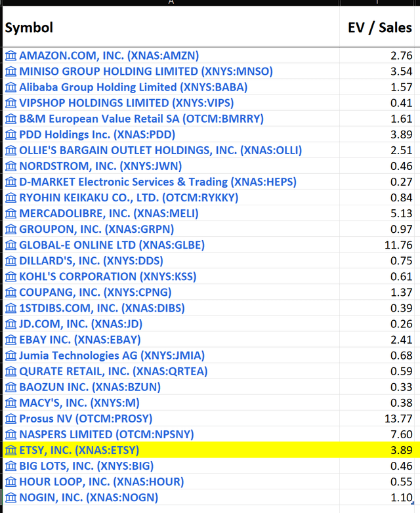The height and width of the screenshot is (513, 420).
Task: Click the stock icon beside GLOBAL-E ONLINE LTD
Action: click(x=10, y=245)
